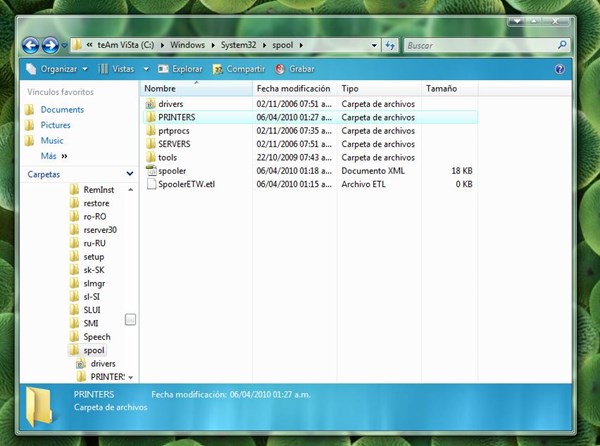Click the Compartir share button
Screen dimensions: 600x446
pyautogui.click(x=238, y=69)
